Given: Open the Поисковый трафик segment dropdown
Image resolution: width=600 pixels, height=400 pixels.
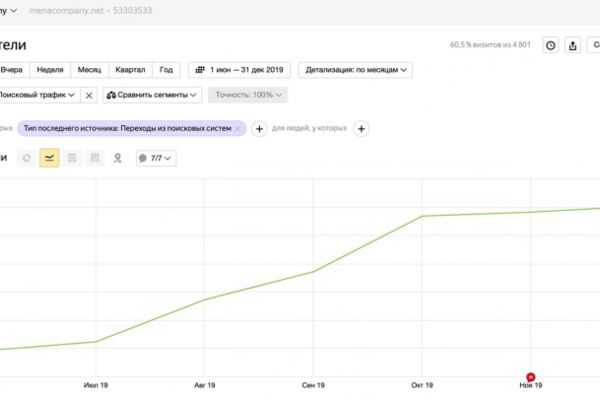Looking at the screenshot, I should 38,95.
